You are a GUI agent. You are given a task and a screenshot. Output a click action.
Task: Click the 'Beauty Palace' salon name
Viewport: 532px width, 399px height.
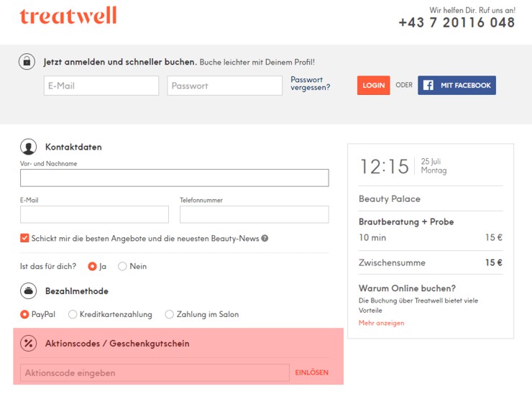tap(390, 199)
